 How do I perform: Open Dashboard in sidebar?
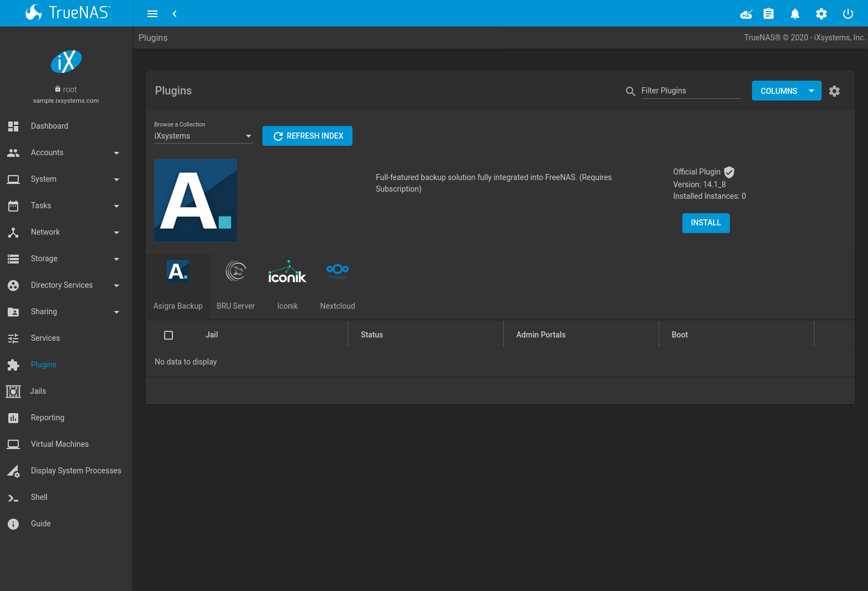(50, 126)
